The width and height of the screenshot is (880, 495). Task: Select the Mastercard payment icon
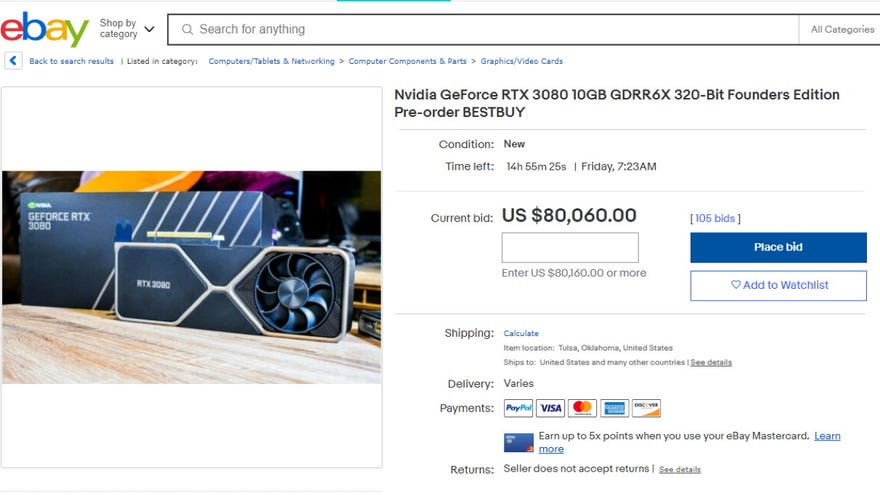pyautogui.click(x=582, y=408)
